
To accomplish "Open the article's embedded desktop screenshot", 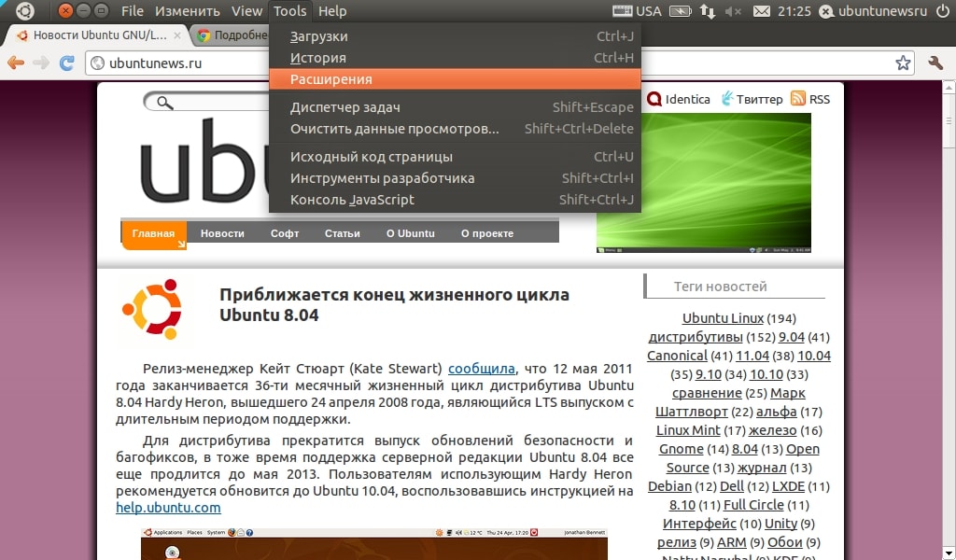I will (374, 543).
